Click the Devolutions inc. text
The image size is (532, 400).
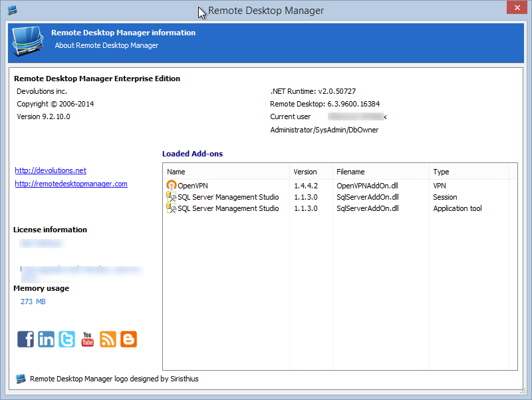coord(42,91)
